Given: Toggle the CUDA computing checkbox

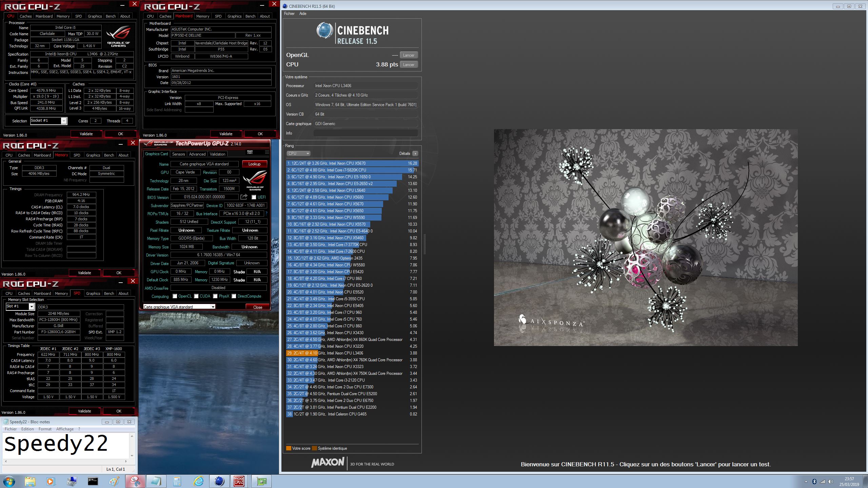Looking at the screenshot, I should tap(196, 296).
